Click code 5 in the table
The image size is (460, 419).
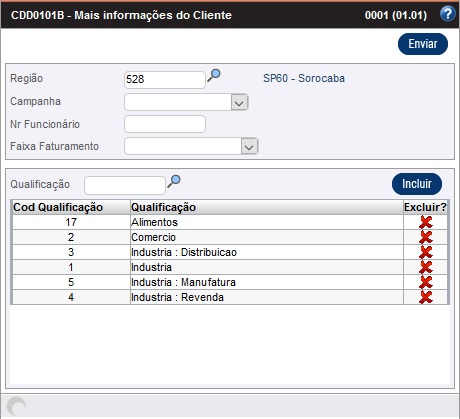point(71,282)
